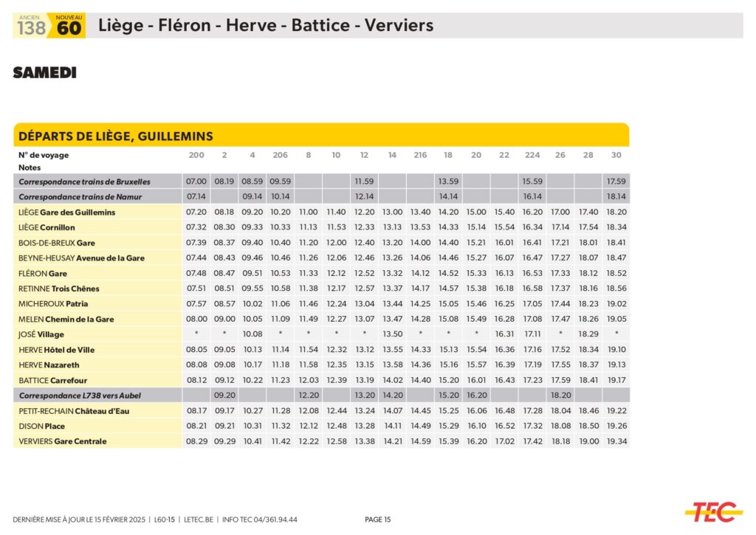This screenshot has height=535, width=756.
Task: Select the VERVIERS Gare Centrale stop label
Action: pos(63,441)
